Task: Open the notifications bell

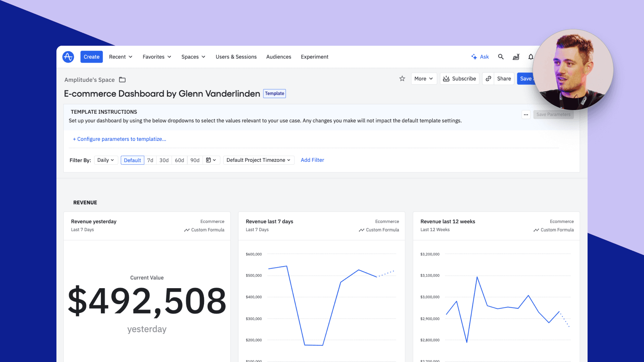Action: pos(530,57)
